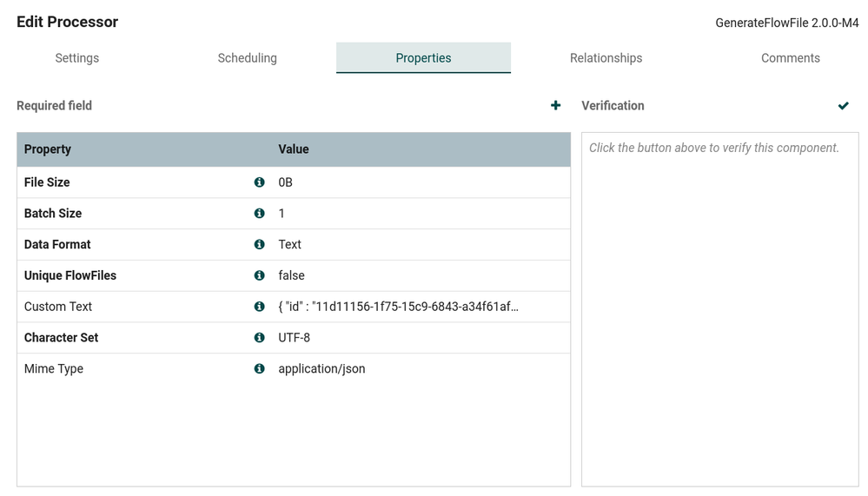Click the verification checkmark icon
This screenshot has width=868, height=496.
[843, 106]
